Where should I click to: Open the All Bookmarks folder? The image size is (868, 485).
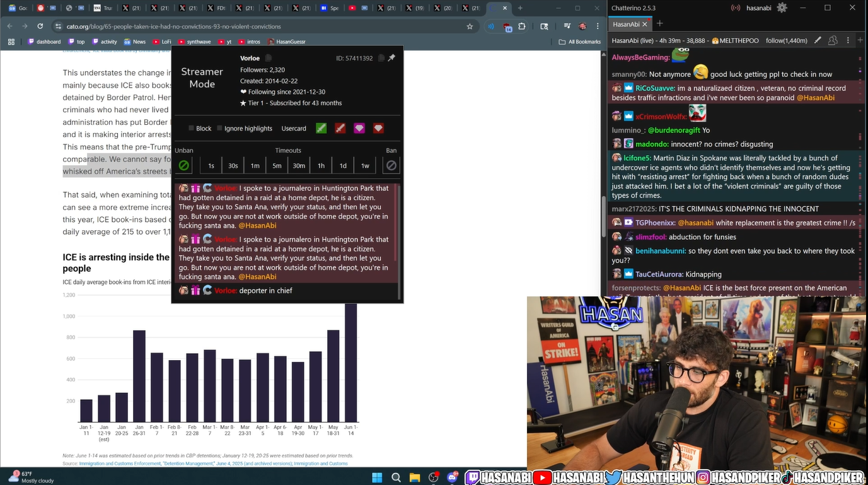[580, 42]
